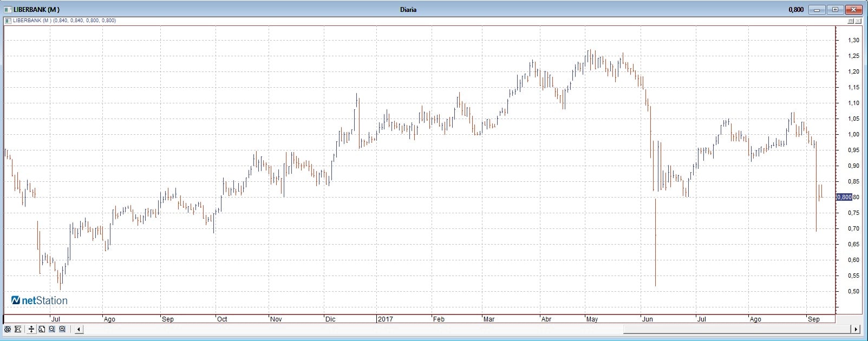The height and width of the screenshot is (341, 868).
Task: Click the 2017 label on time axis
Action: [385, 319]
